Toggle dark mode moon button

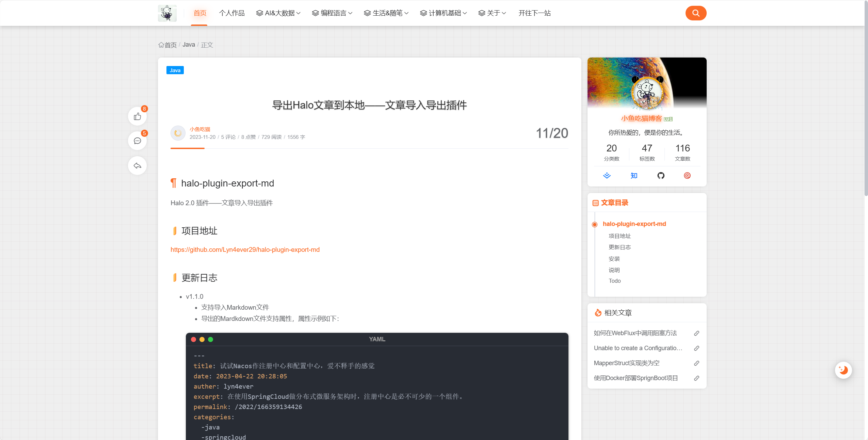843,370
